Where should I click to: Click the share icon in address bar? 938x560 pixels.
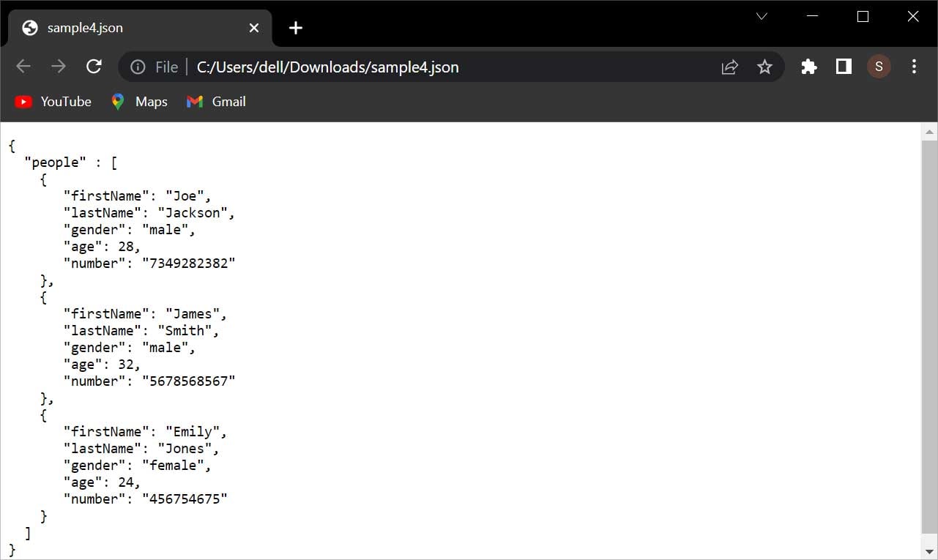pyautogui.click(x=729, y=66)
